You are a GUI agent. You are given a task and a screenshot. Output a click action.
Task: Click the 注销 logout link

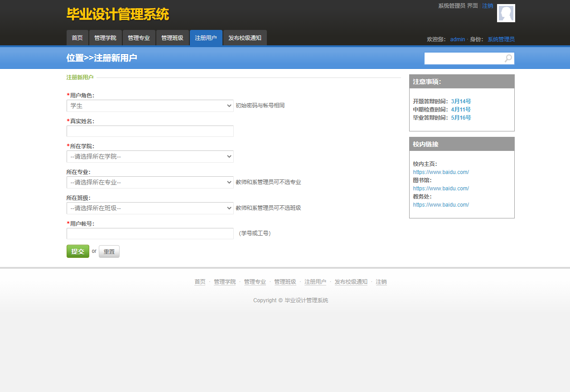point(487,5)
